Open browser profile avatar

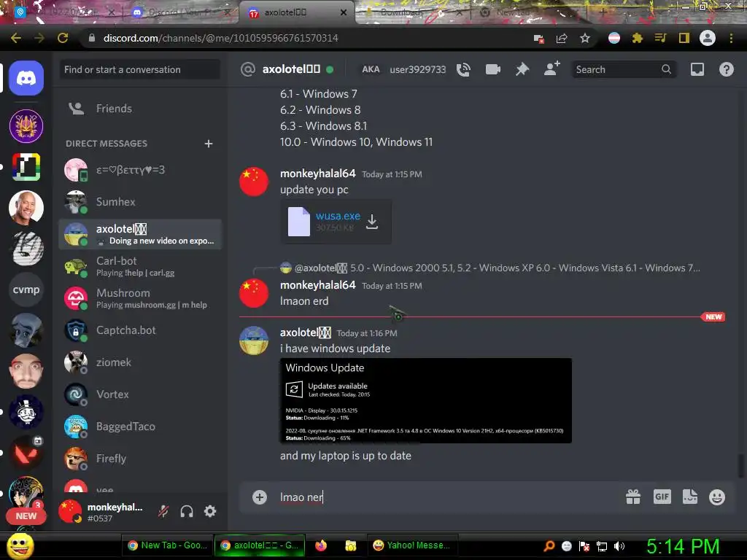pyautogui.click(x=708, y=38)
